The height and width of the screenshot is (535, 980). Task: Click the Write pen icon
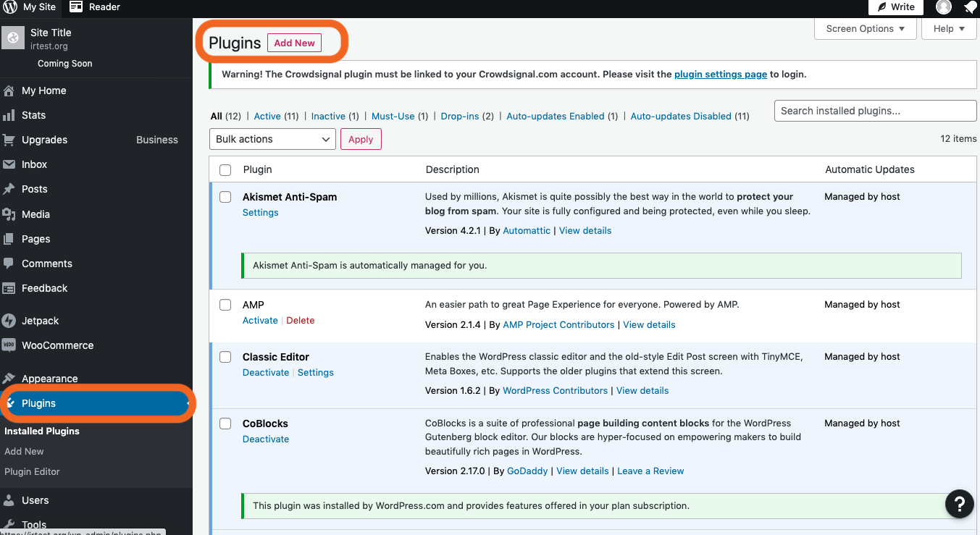(881, 7)
